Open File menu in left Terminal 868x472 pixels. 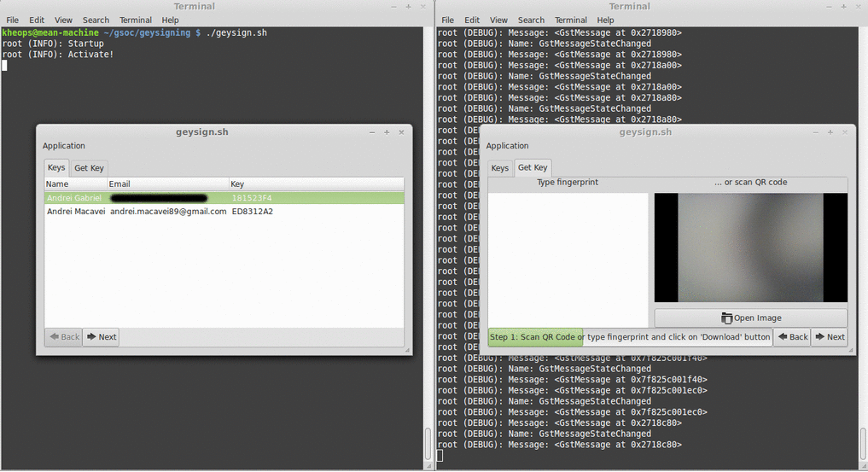pyautogui.click(x=12, y=20)
